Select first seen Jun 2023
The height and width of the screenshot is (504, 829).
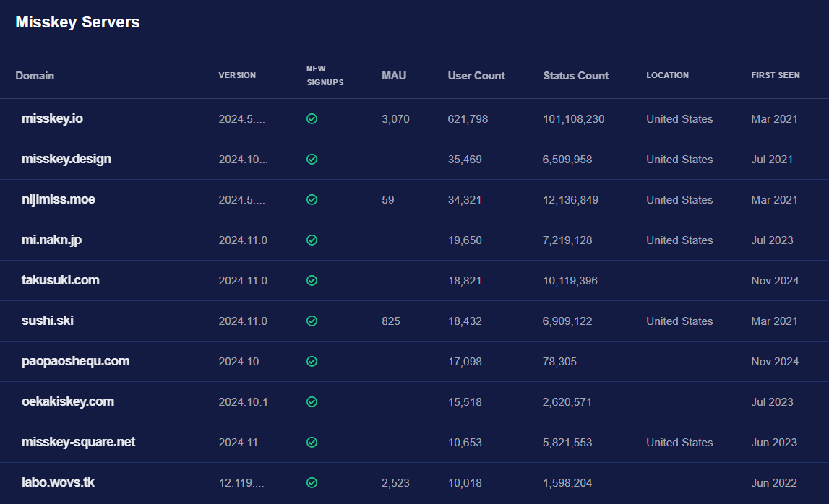click(x=774, y=442)
